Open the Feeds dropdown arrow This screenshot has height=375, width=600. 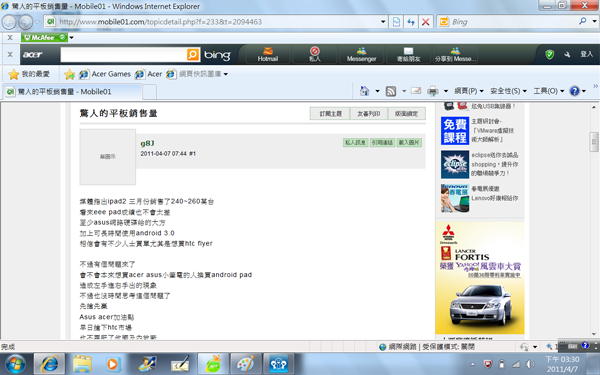tap(404, 91)
